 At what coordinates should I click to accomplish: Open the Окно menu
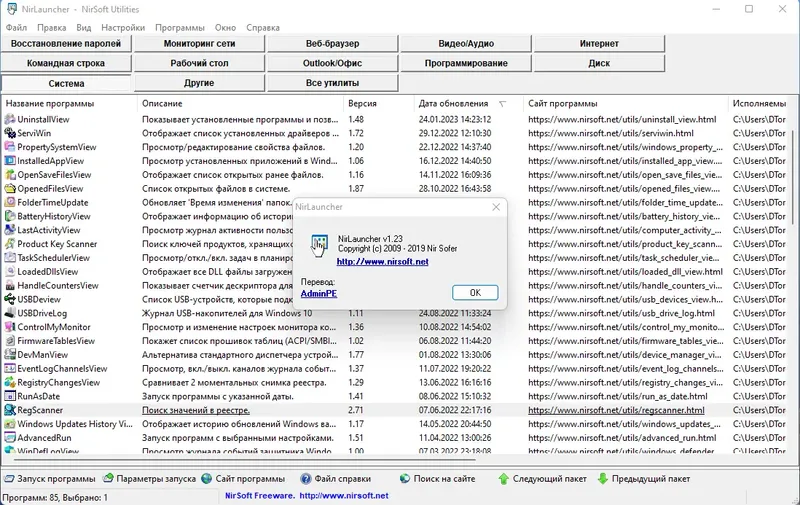(225, 28)
